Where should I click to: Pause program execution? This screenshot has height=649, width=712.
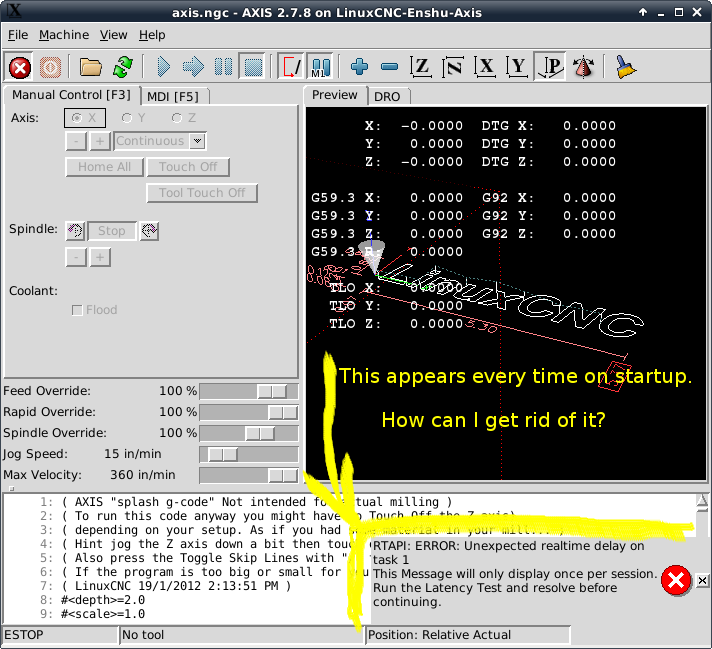coord(223,67)
